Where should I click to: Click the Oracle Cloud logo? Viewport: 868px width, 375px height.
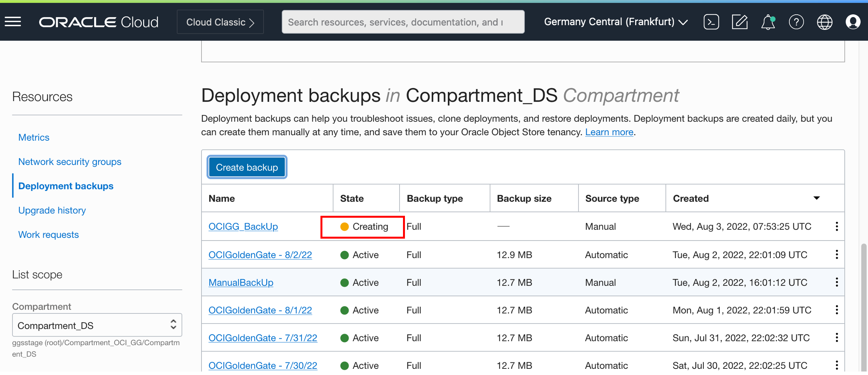click(x=98, y=22)
